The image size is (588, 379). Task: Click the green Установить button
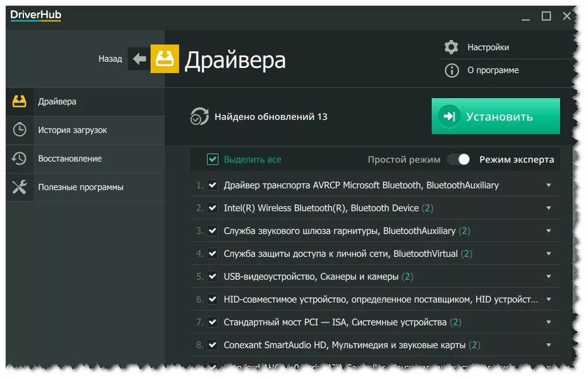[496, 116]
